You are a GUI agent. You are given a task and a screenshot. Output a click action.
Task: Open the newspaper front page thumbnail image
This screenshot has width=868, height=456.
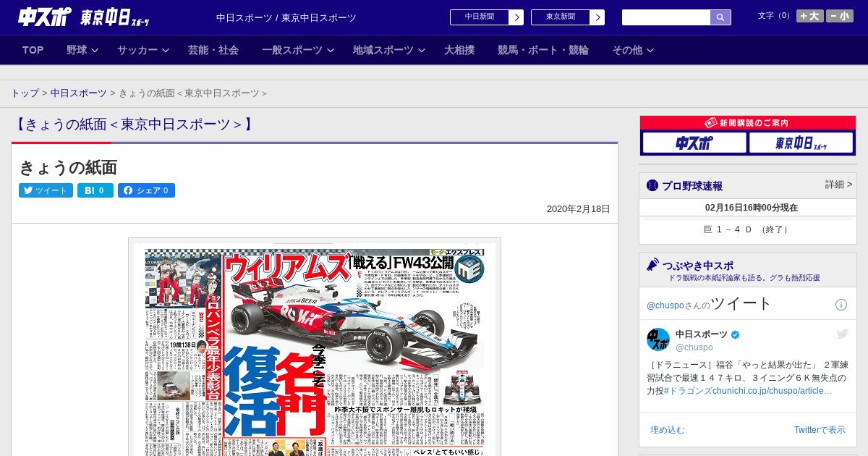[x=315, y=347]
